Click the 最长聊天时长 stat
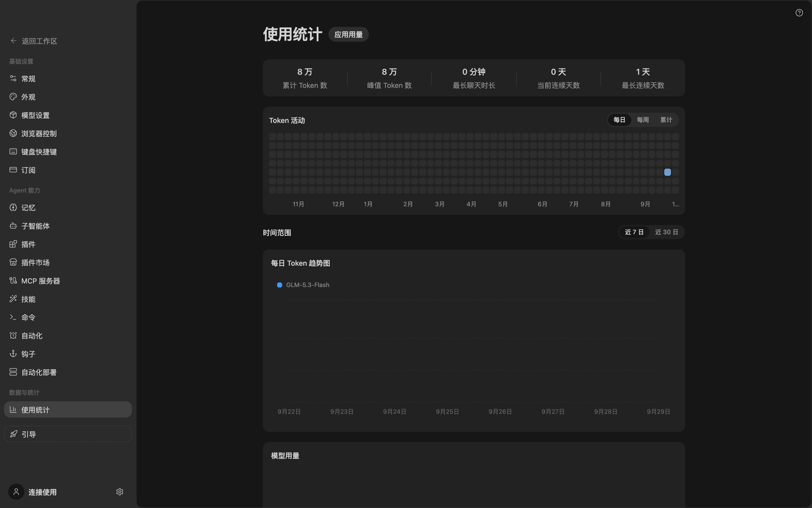This screenshot has height=508, width=812. tap(474, 78)
